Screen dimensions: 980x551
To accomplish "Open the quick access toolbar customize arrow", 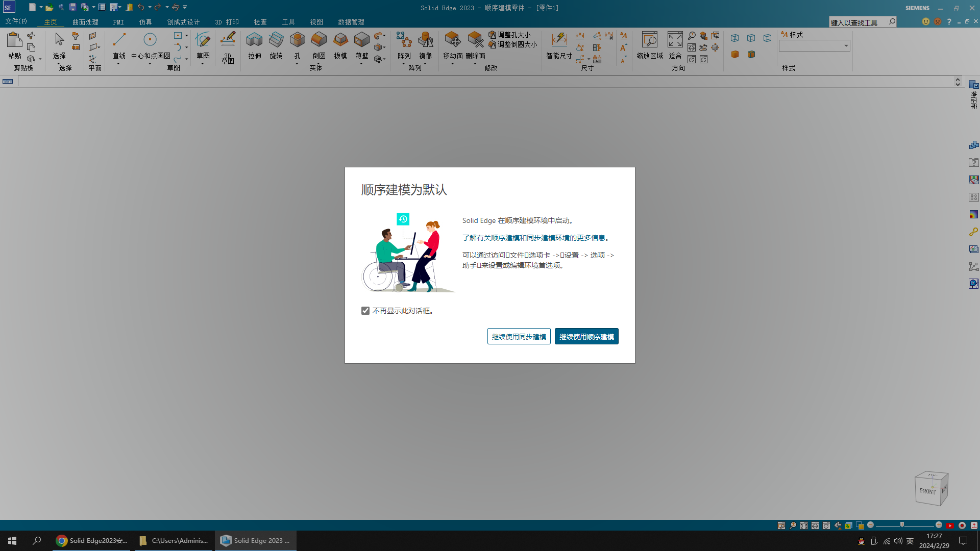I will pyautogui.click(x=185, y=7).
